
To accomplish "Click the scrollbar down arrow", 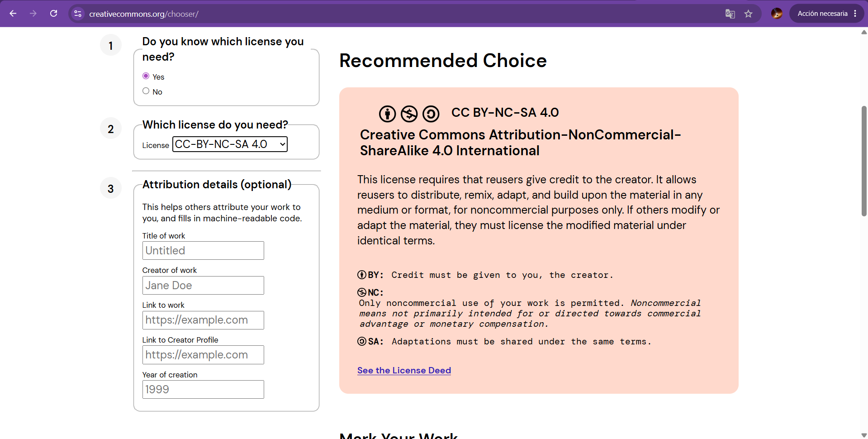I will pyautogui.click(x=864, y=435).
